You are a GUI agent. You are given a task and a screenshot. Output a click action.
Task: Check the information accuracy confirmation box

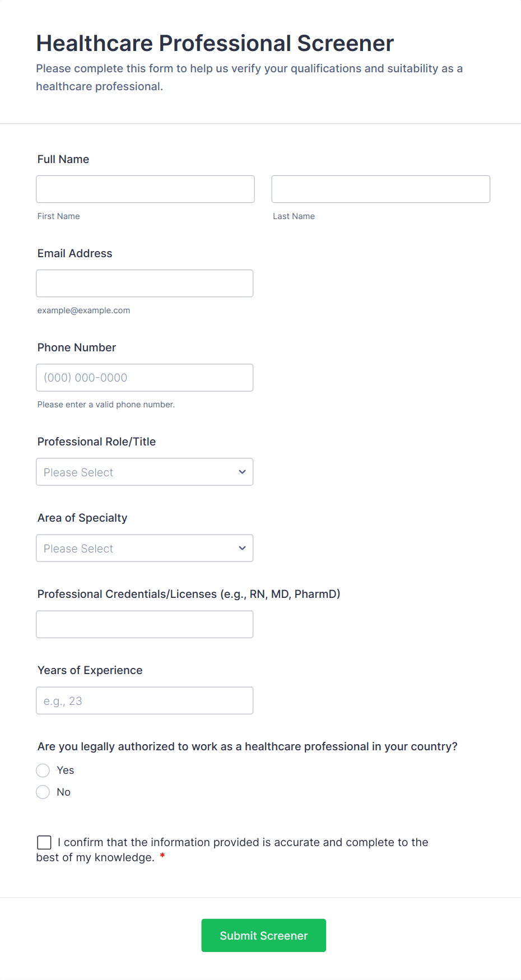(x=44, y=842)
